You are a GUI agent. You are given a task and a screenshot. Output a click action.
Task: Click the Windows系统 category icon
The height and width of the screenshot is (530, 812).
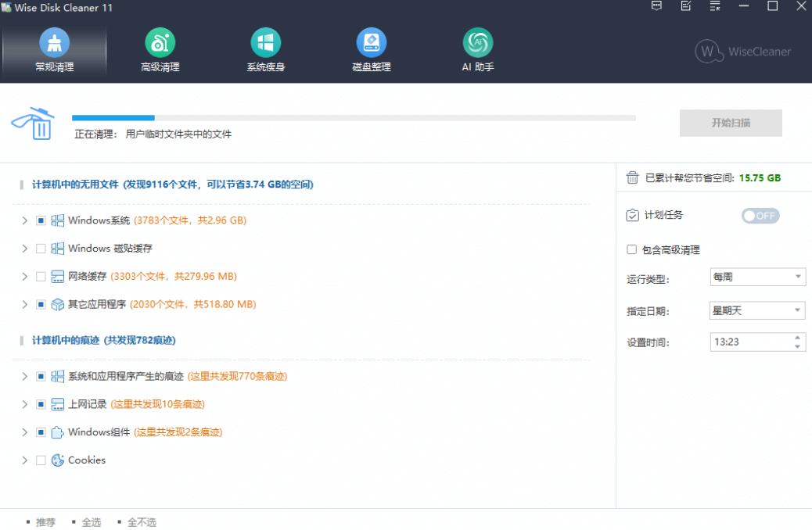tap(57, 220)
